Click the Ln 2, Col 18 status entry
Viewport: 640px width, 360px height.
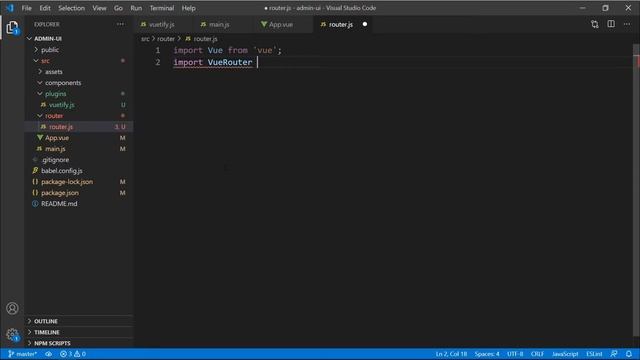click(x=451, y=354)
